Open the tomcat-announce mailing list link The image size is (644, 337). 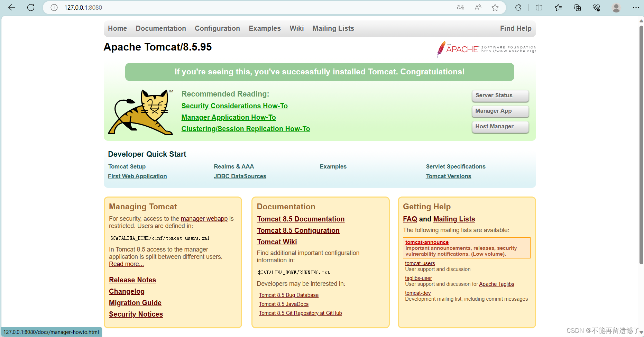click(427, 242)
